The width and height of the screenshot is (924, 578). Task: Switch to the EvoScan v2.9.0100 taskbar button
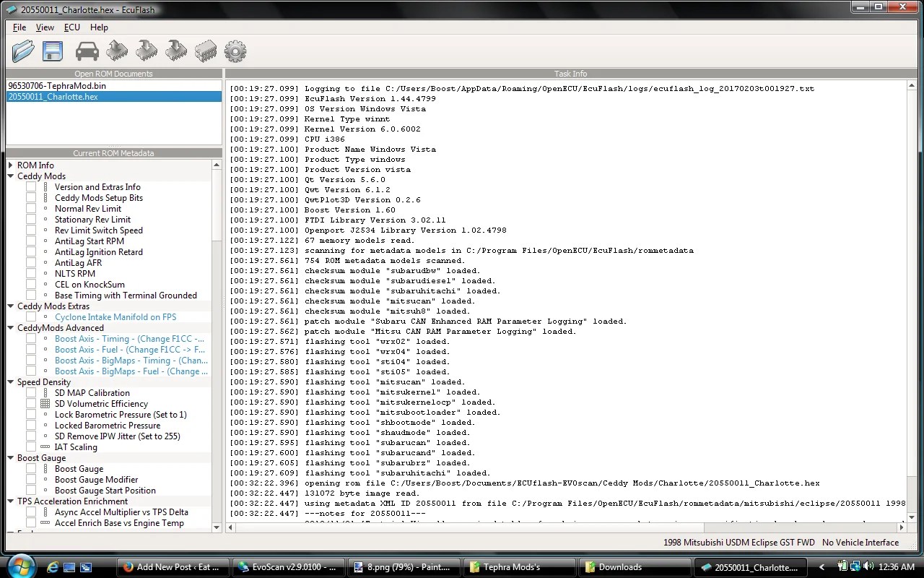click(289, 567)
